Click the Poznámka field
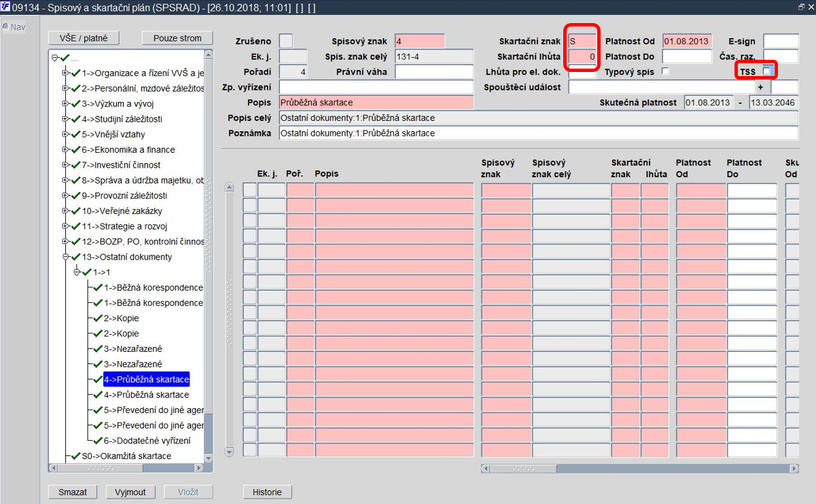 point(538,133)
